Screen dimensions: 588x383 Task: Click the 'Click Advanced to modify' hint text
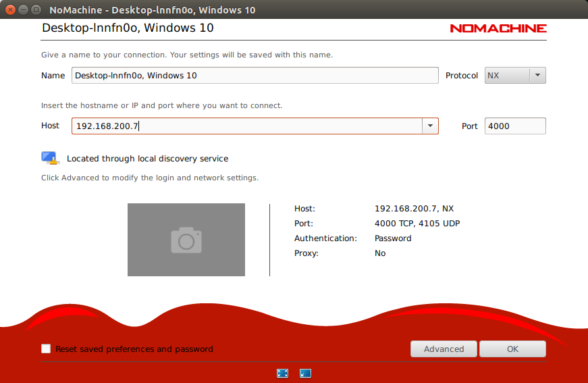click(150, 178)
